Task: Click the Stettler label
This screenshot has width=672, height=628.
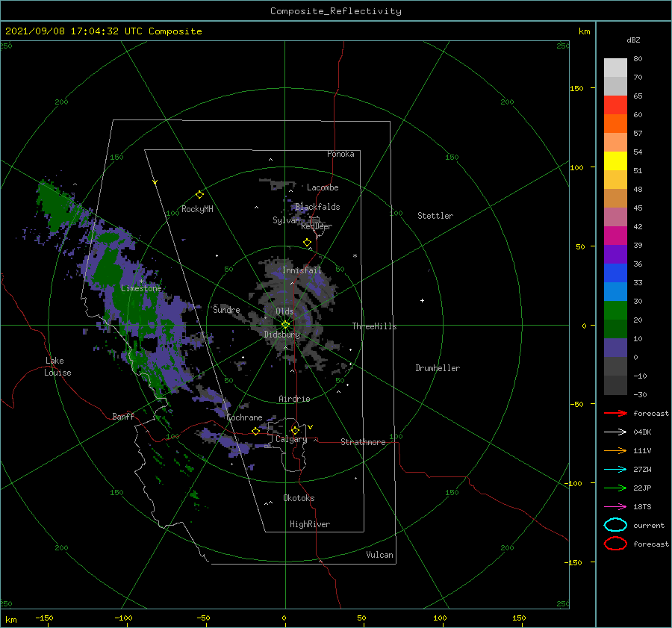Action: coord(435,216)
